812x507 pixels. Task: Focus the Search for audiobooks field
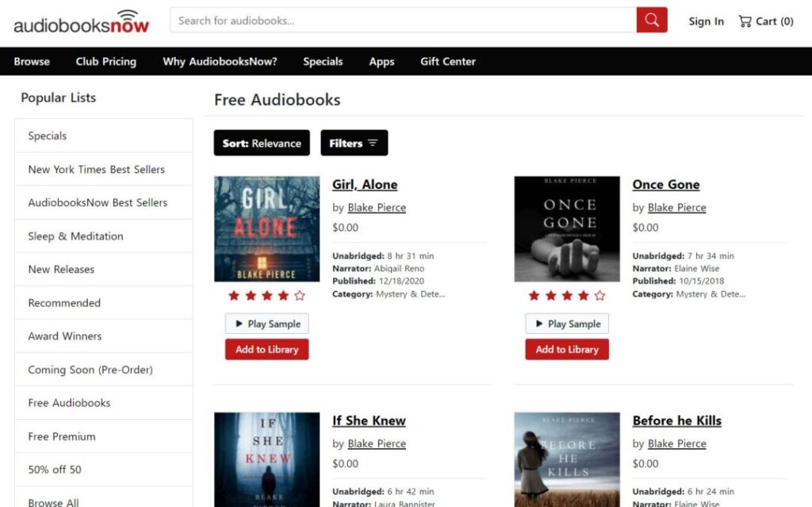click(x=403, y=20)
